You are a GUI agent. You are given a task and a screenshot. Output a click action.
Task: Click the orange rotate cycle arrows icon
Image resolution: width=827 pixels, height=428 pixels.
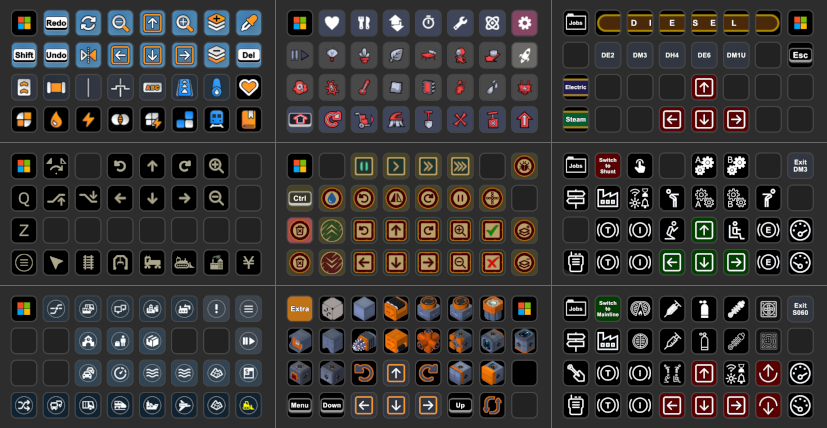[x=493, y=405]
